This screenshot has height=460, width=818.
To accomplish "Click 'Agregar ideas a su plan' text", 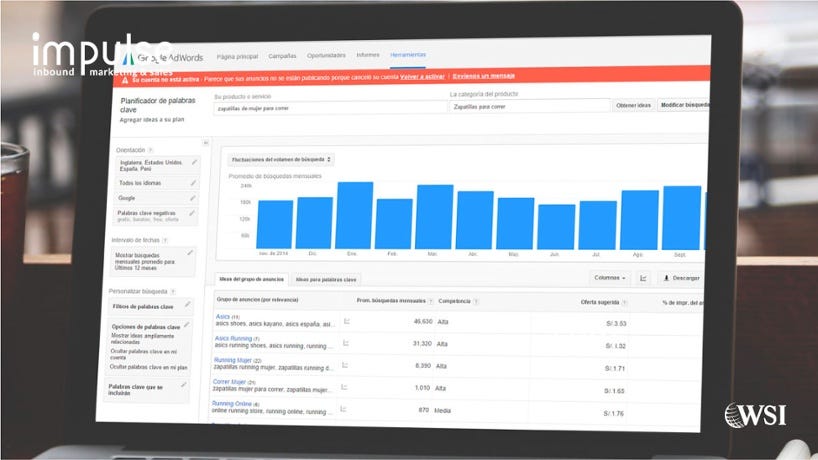I will [x=152, y=120].
